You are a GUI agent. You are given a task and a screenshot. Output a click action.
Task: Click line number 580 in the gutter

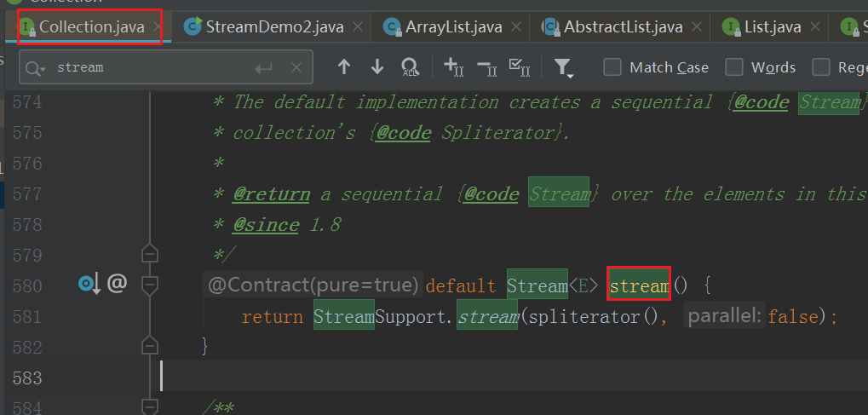point(27,286)
